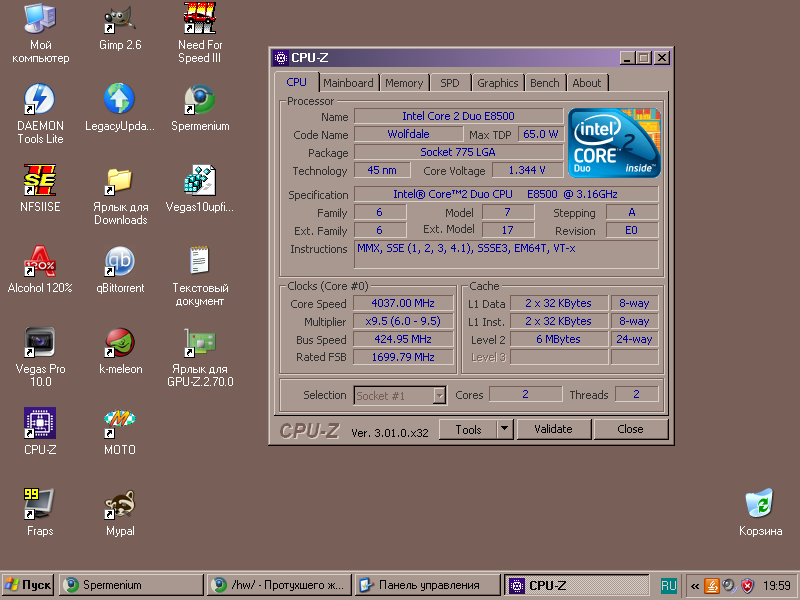
Task: Click the Java tray icon in the taskbar
Action: pos(712,585)
